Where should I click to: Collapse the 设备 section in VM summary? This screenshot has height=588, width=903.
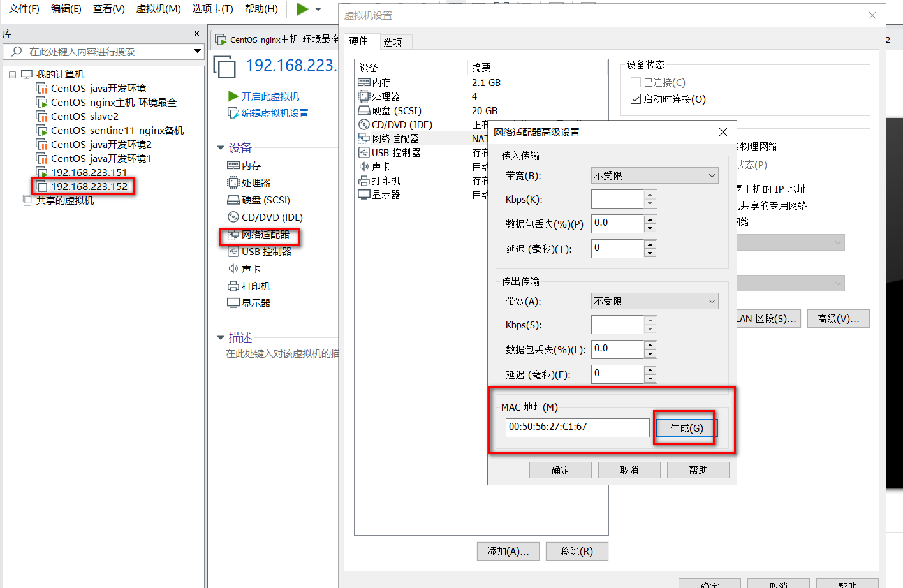coord(221,148)
